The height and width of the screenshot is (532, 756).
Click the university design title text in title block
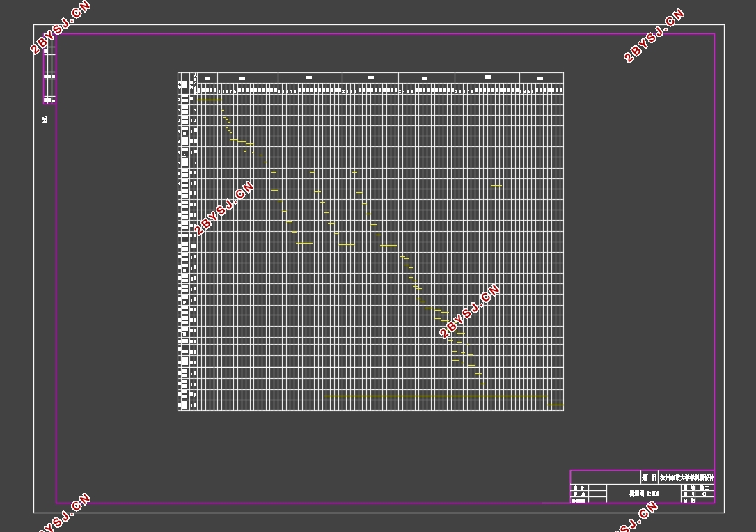coord(686,478)
